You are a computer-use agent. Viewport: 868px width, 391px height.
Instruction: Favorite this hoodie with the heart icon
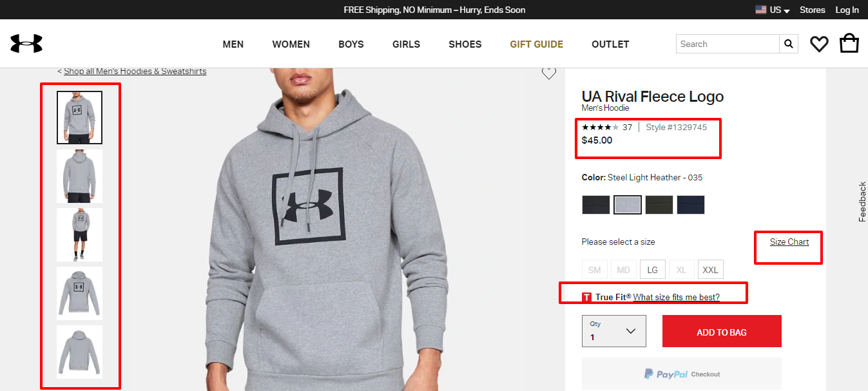[x=548, y=73]
